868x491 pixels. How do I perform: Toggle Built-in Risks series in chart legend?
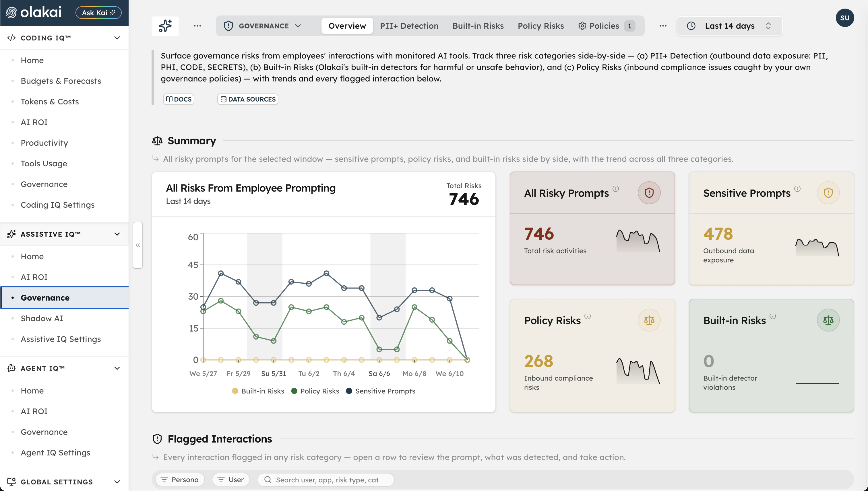point(258,391)
